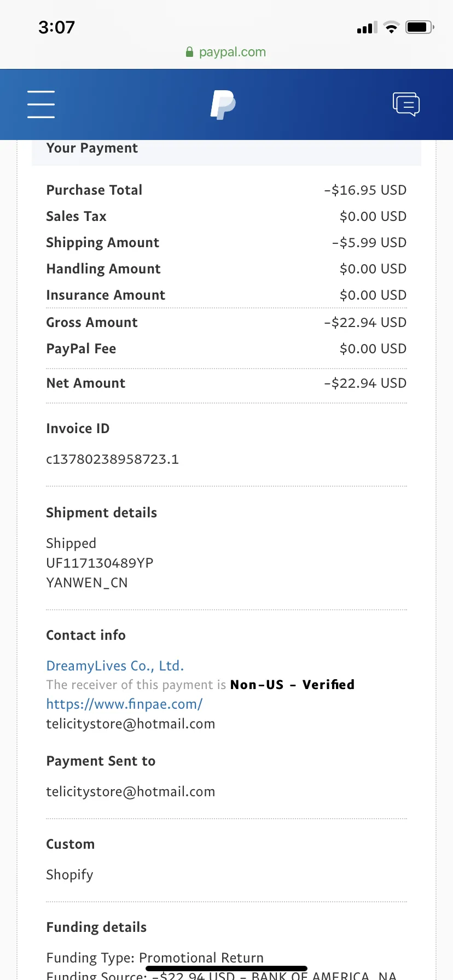
Task: Tap the YANWEN_CN carrier text
Action: click(x=87, y=583)
